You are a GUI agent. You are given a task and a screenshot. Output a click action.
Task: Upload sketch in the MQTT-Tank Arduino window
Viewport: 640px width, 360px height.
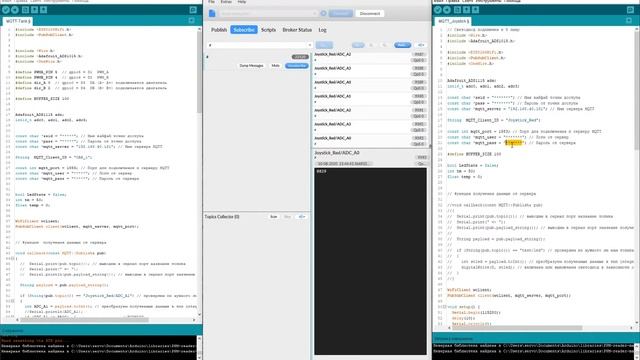[x=15, y=9]
